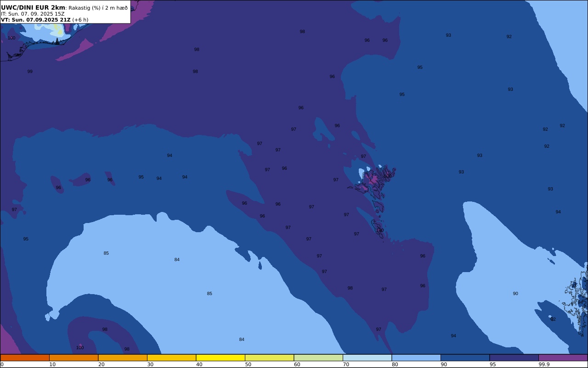The width and height of the screenshot is (588, 368).
Task: Click the very light blue 70–80 legend swatch
Action: point(367,357)
